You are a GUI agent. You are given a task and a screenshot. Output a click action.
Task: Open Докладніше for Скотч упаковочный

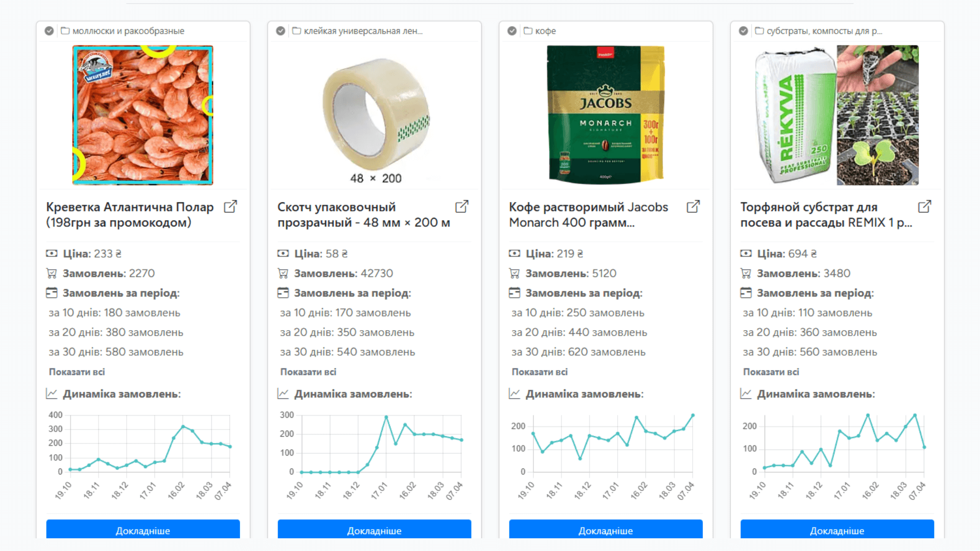pos(374,529)
